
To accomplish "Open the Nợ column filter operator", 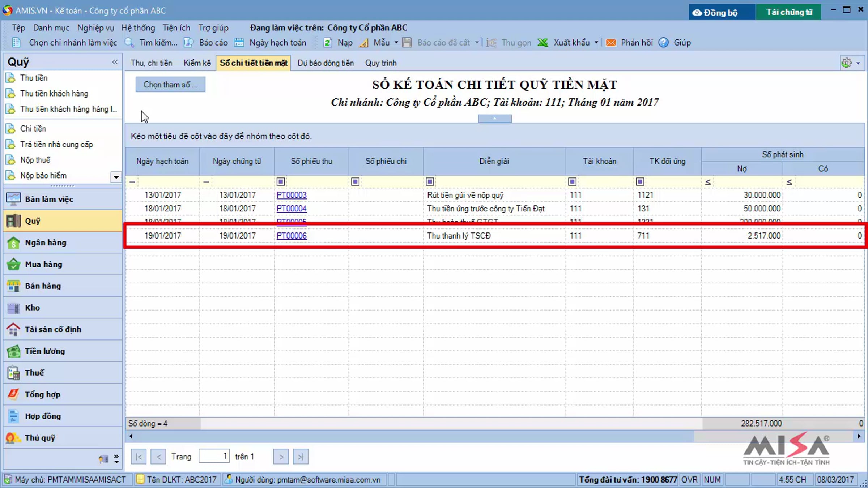I will [708, 182].
